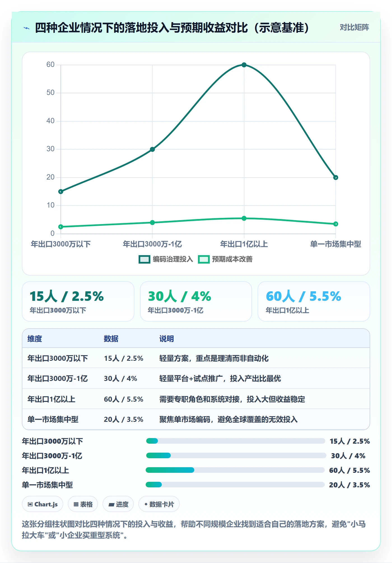Click the progress bar for 单一市场集中型
Image resolution: width=392 pixels, height=563 pixels.
pos(235,485)
